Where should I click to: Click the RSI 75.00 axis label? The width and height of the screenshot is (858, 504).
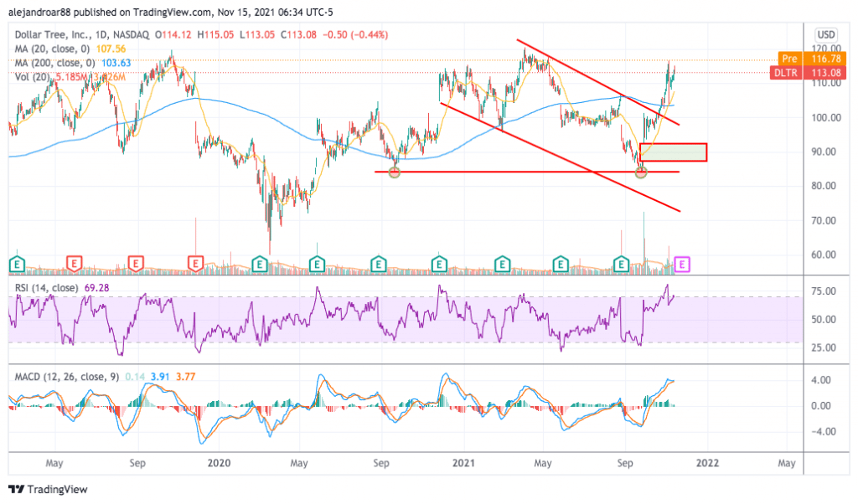[x=823, y=291]
